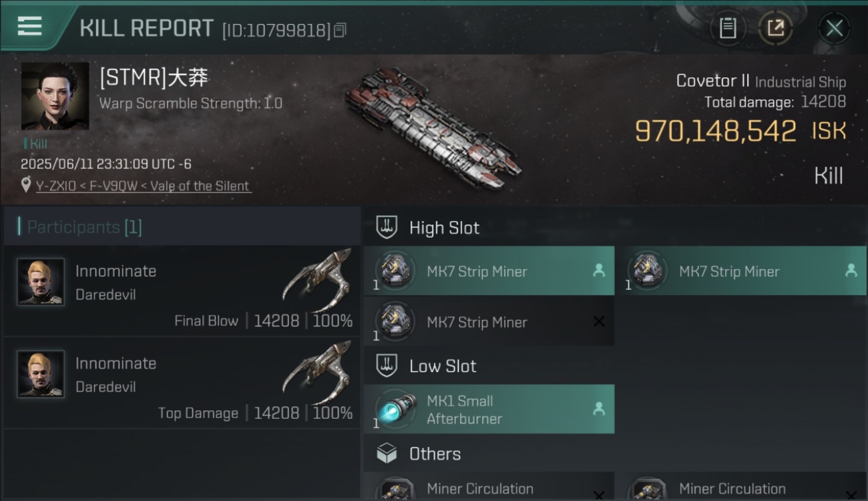868x501 pixels.
Task: Click the Covetor II ship image
Action: pos(433,128)
